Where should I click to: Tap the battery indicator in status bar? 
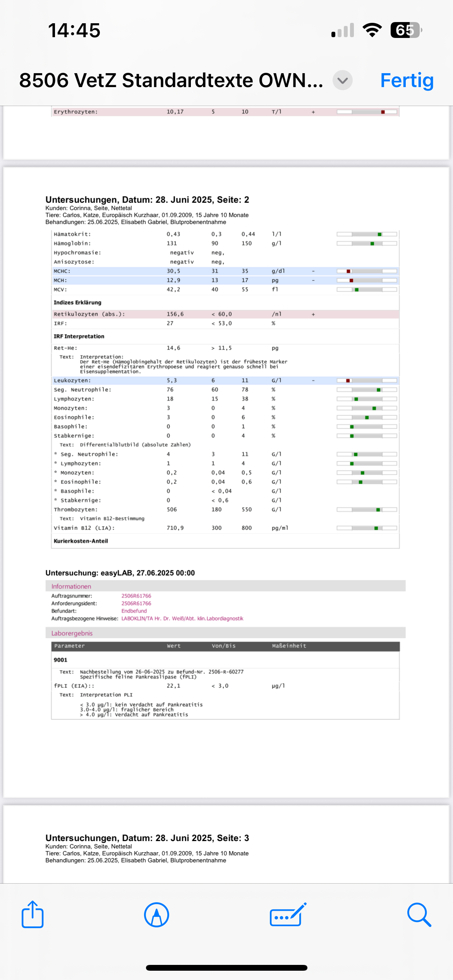406,30
